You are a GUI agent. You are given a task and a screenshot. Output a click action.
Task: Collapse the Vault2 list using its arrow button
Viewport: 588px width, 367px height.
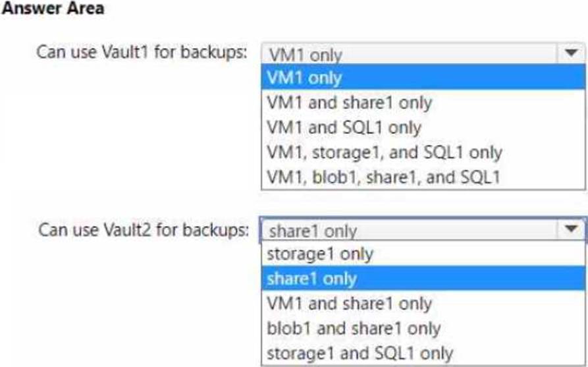click(570, 229)
